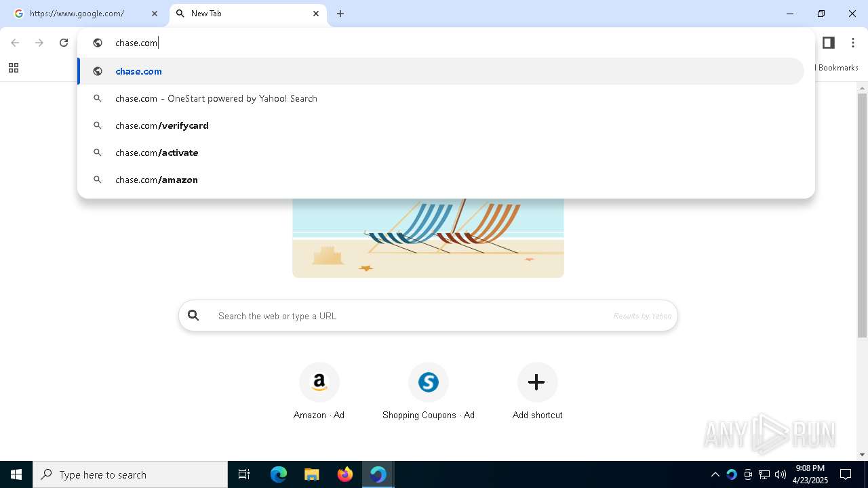Select the chase.com URL suggestion

pyautogui.click(x=441, y=71)
